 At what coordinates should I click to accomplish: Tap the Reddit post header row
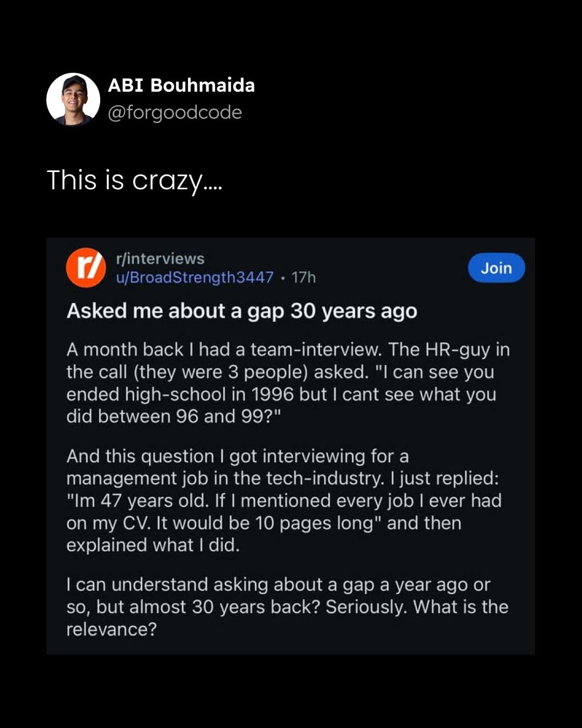pyautogui.click(x=291, y=269)
